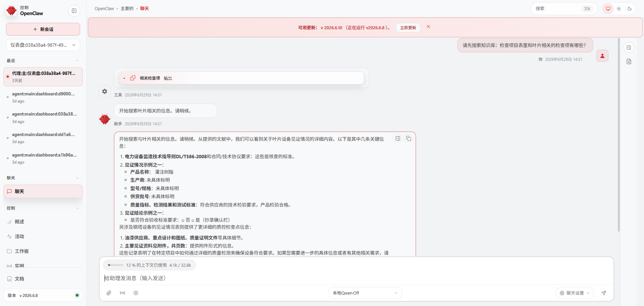The width and height of the screenshot is (644, 306).
Task: Click the 活动 pulse icon
Action: (x=9, y=236)
